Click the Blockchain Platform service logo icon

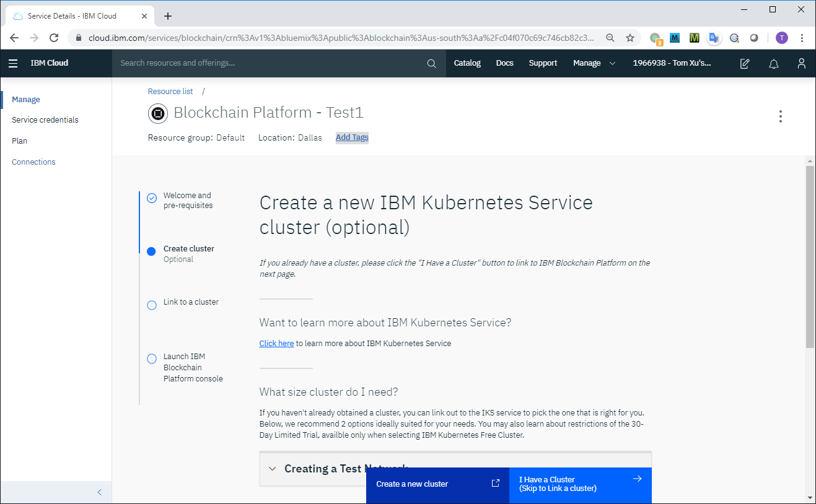[157, 113]
